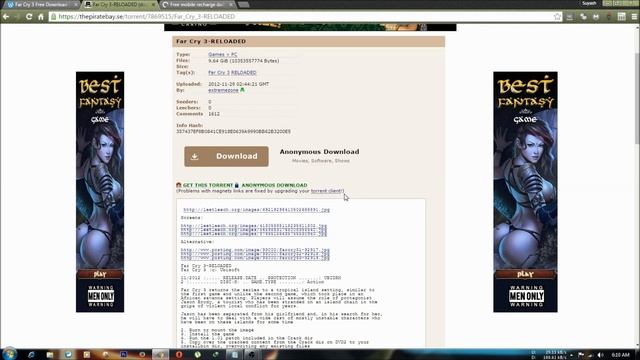Open the uploader extremezone profile link
The width and height of the screenshot is (640, 360).
(x=223, y=90)
